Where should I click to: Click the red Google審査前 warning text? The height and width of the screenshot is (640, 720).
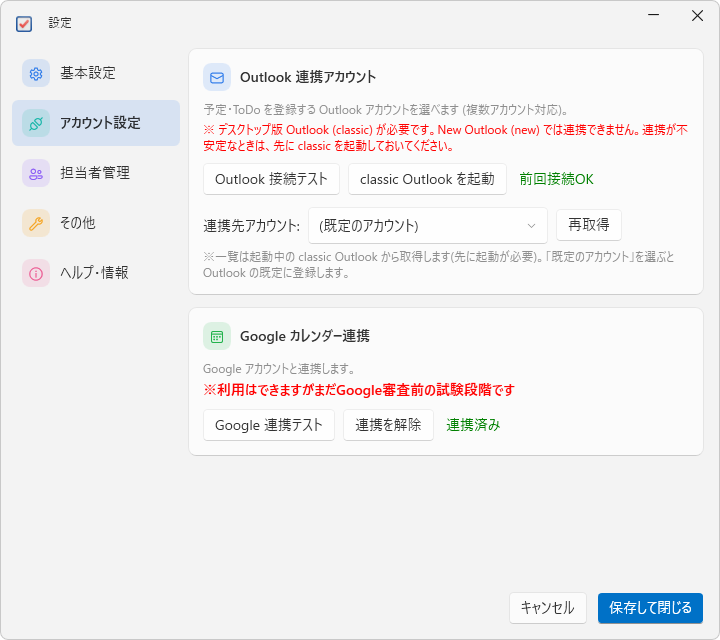pos(359,390)
